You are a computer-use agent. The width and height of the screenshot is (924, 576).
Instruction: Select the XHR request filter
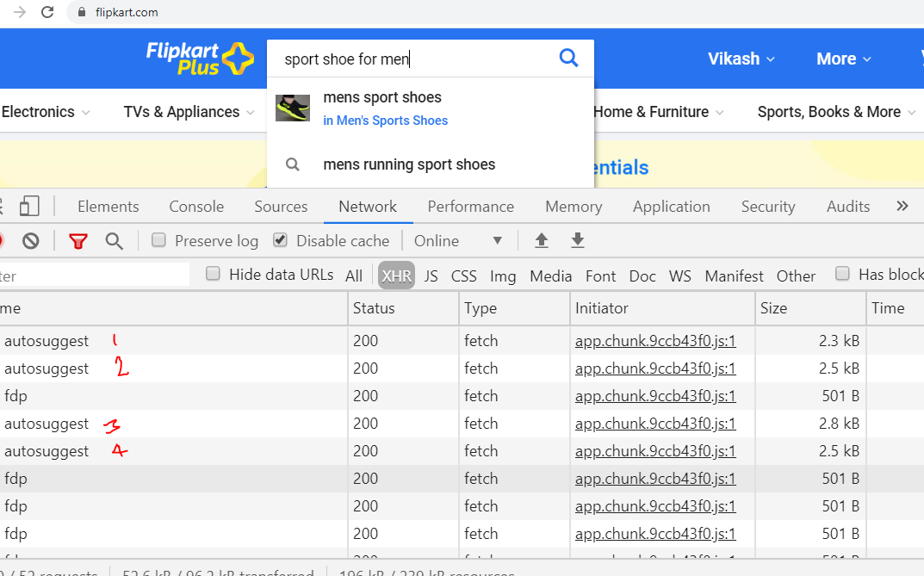click(x=396, y=276)
